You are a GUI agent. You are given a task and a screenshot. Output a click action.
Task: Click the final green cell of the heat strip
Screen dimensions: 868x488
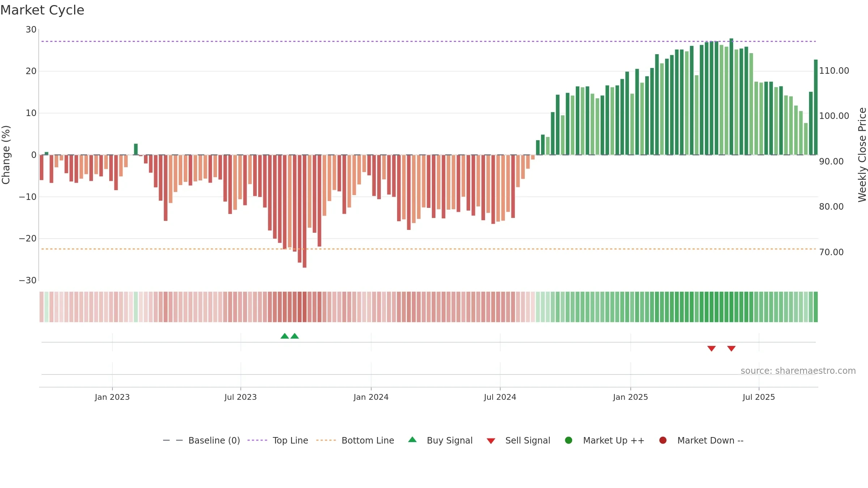[816, 307]
